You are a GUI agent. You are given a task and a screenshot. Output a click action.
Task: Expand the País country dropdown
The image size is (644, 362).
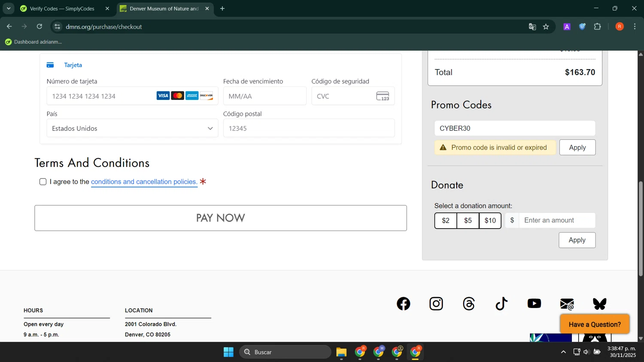[x=132, y=128]
